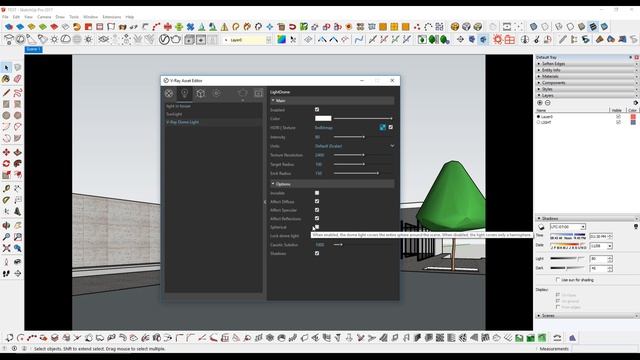
Task: Toggle the Affect Diffuse checkbox
Action: (317, 201)
